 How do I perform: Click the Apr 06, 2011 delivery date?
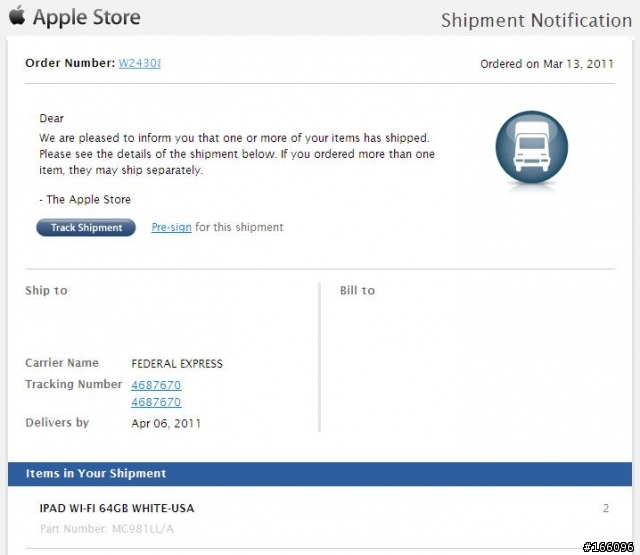coord(166,423)
